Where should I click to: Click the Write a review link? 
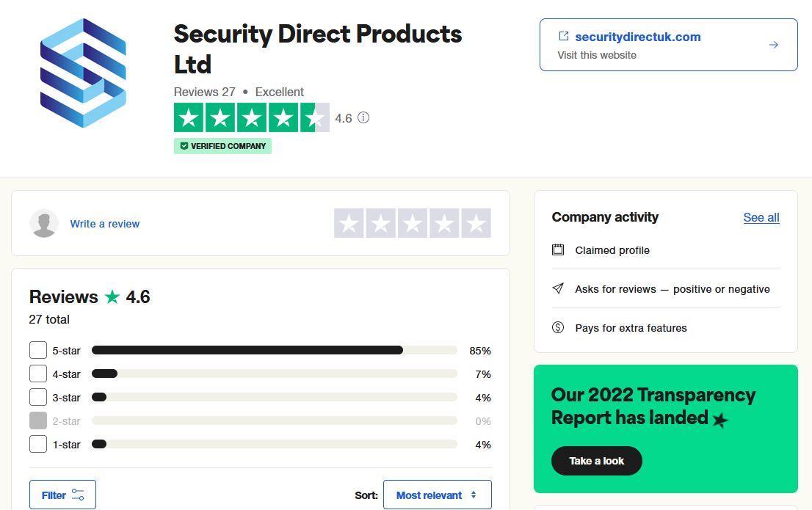104,223
